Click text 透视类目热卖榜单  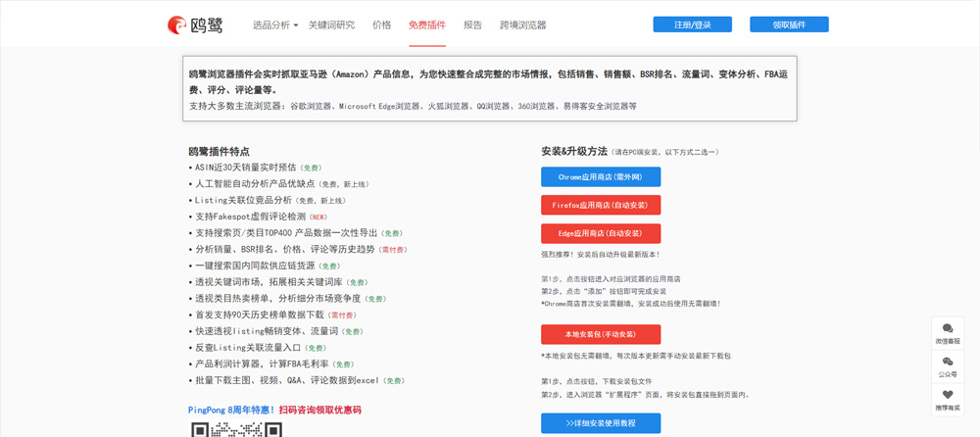click(x=232, y=299)
